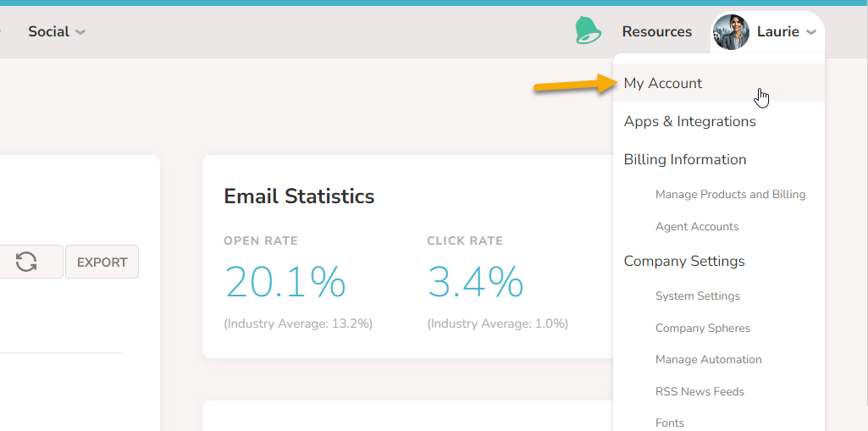Click the Fonts menu option
This screenshot has height=431, width=868.
(x=669, y=422)
